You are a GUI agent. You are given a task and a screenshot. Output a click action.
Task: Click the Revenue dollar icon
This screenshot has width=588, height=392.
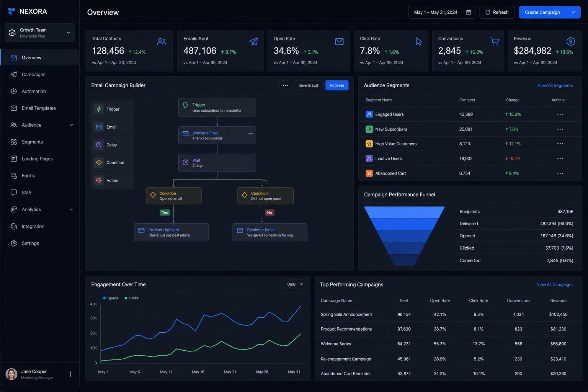(x=570, y=41)
